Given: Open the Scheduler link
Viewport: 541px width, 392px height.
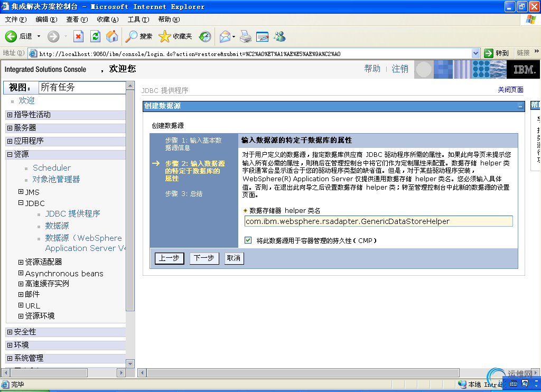Looking at the screenshot, I should (52, 167).
